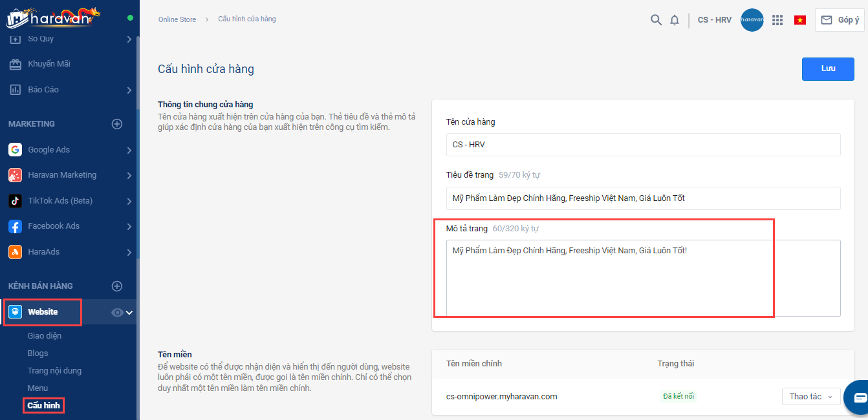Add a sales channel plus icon
The image size is (868, 420).
pyautogui.click(x=117, y=286)
